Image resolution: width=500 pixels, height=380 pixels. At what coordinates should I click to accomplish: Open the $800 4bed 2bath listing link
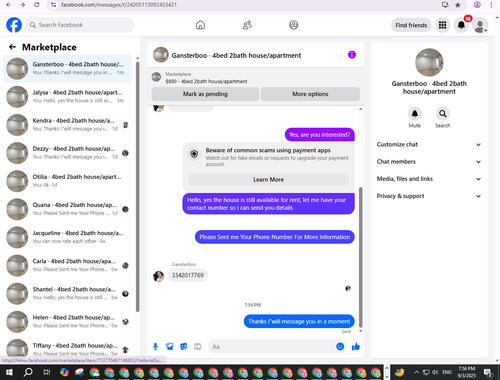[206, 81]
